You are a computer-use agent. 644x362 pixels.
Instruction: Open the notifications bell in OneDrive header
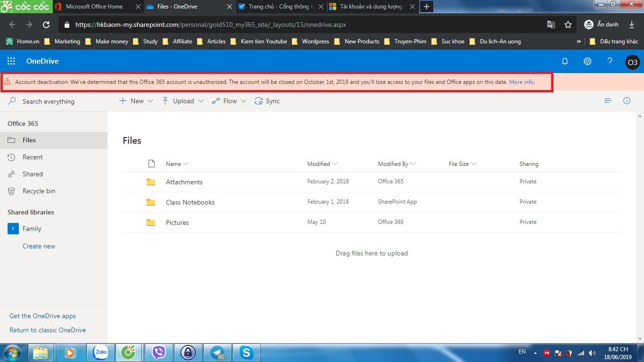tap(565, 61)
